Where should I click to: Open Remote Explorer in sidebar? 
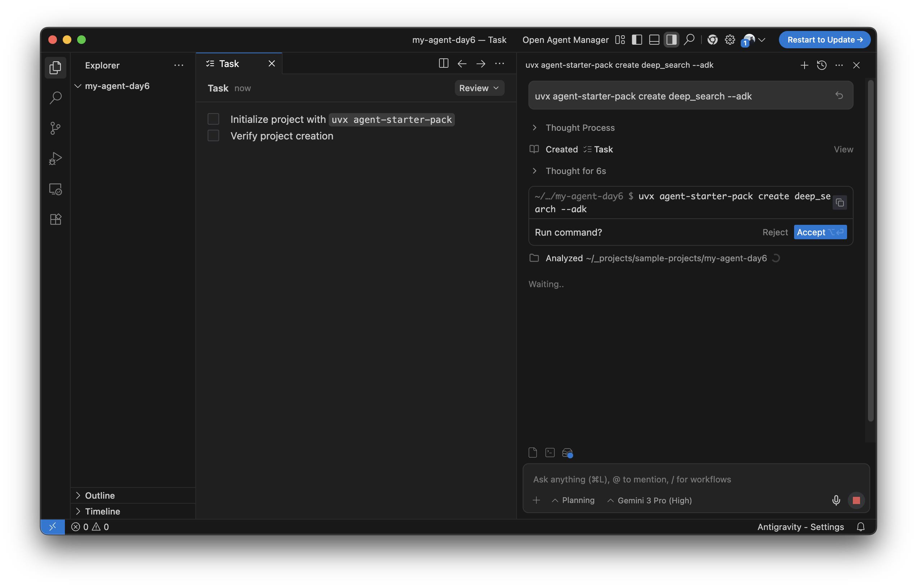point(56,189)
